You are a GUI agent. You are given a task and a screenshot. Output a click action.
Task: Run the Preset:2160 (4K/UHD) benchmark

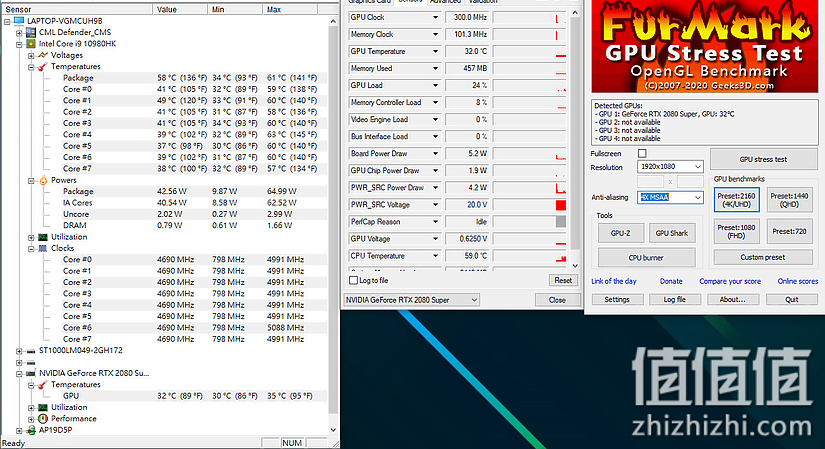pyautogui.click(x=737, y=200)
